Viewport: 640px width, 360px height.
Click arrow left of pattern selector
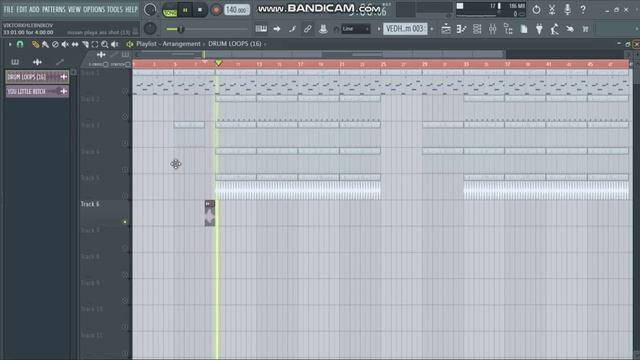(x=378, y=29)
